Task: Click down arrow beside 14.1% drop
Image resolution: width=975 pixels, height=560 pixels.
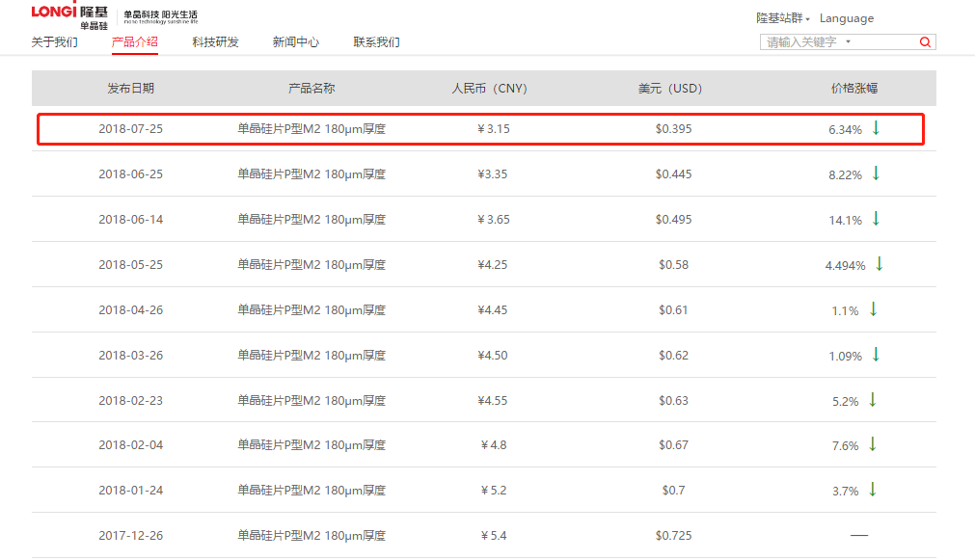Action: [x=876, y=219]
